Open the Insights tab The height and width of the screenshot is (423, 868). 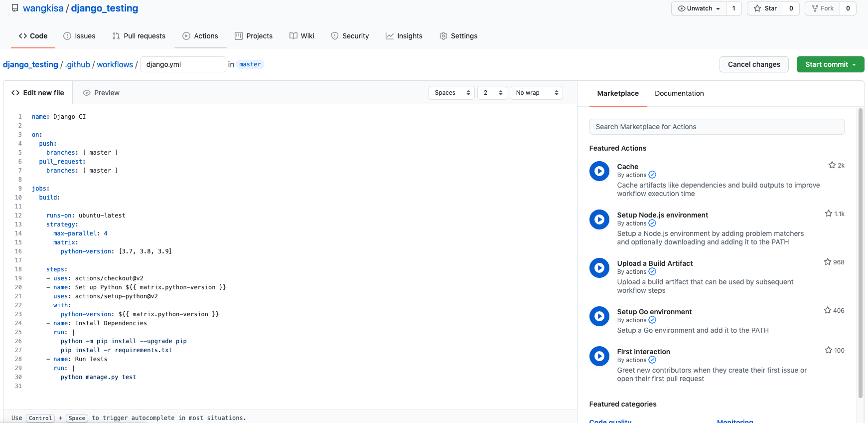(x=404, y=36)
